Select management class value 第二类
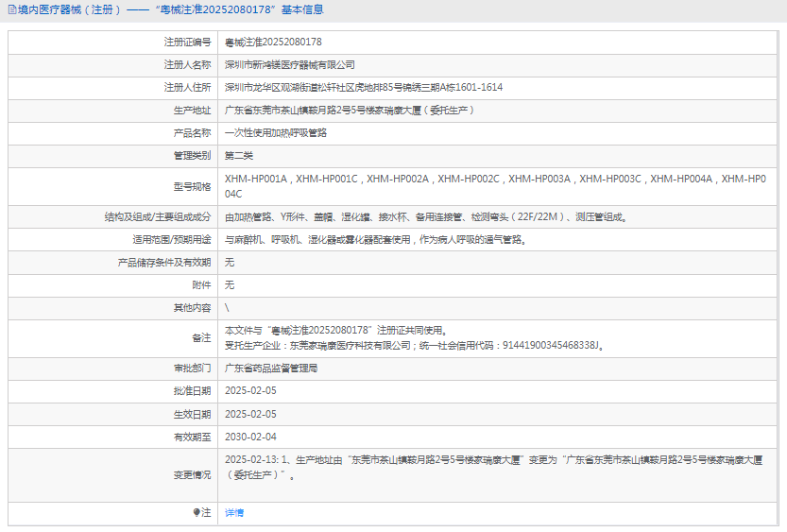 point(239,156)
